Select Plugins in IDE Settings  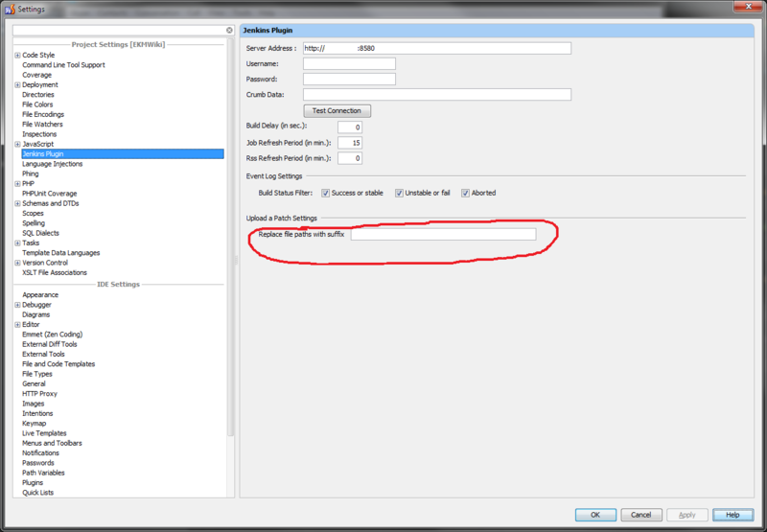point(33,482)
